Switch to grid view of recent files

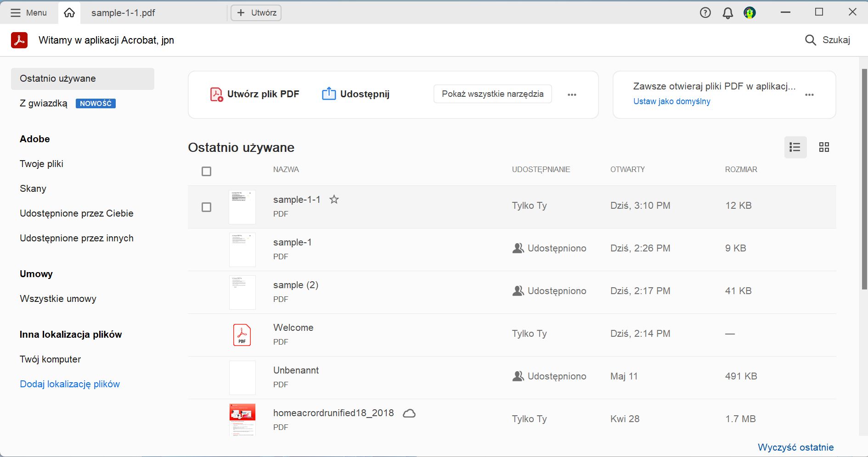(x=824, y=147)
